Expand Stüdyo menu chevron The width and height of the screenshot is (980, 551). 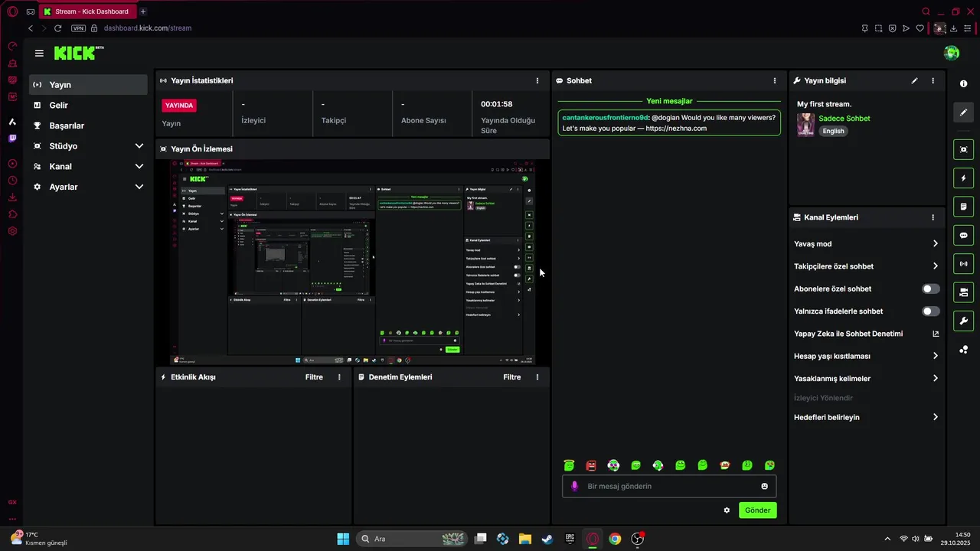point(139,146)
